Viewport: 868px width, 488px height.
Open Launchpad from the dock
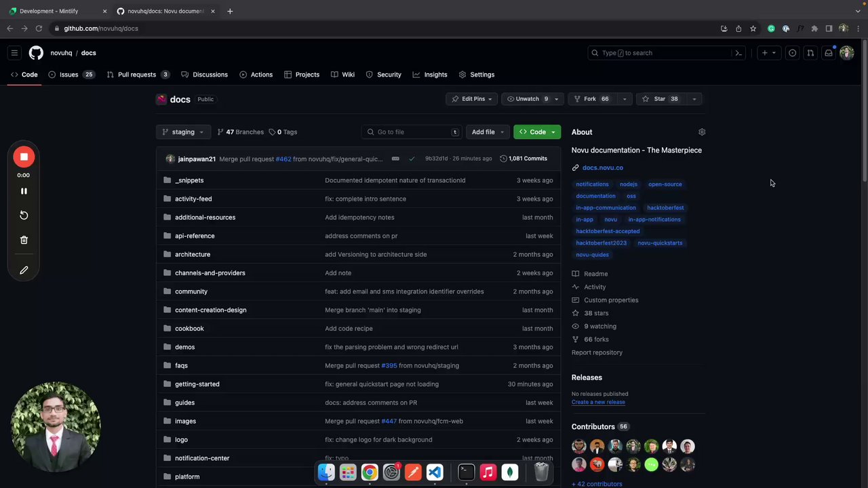point(348,472)
